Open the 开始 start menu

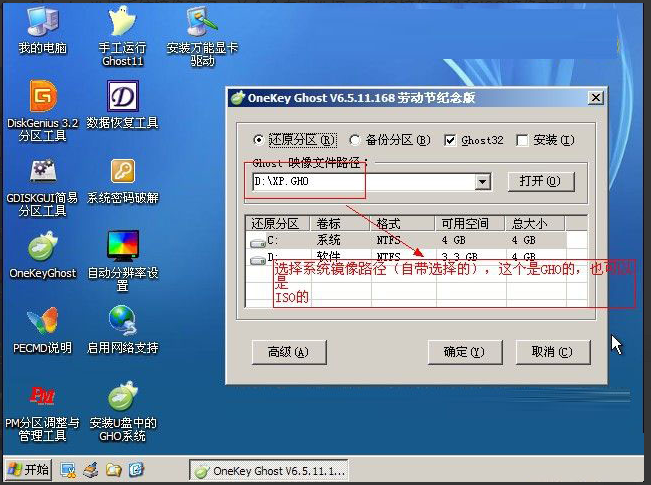click(x=29, y=469)
